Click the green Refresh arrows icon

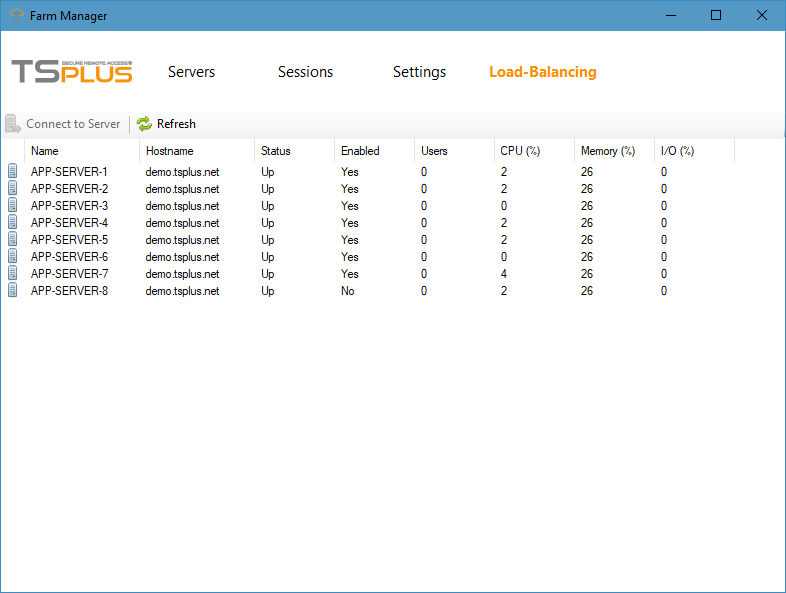(x=144, y=124)
